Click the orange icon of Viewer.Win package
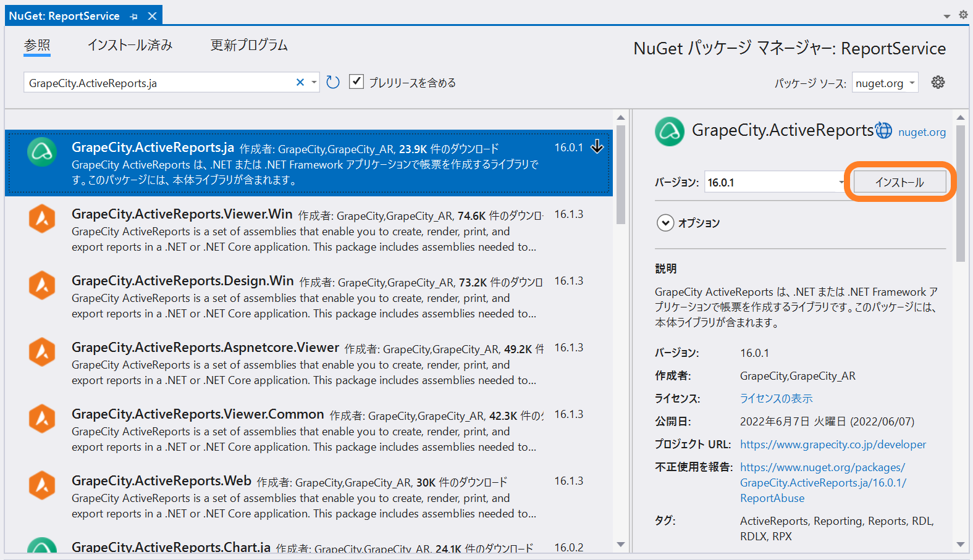Screen dimensions: 973x560 (x=42, y=219)
